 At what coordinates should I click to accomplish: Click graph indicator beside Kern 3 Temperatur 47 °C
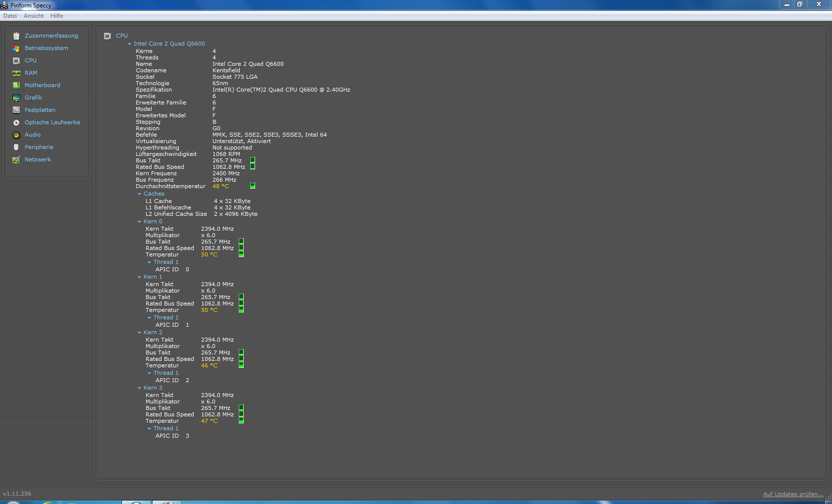coord(241,421)
